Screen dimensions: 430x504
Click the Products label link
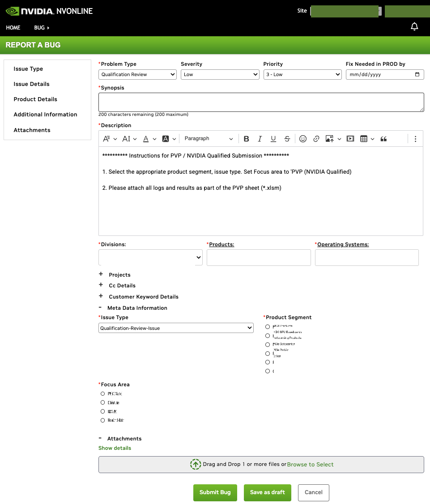[x=222, y=244]
